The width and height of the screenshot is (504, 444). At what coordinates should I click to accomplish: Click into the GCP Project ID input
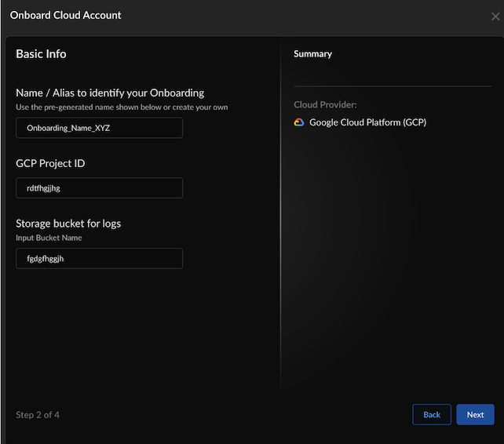click(99, 188)
